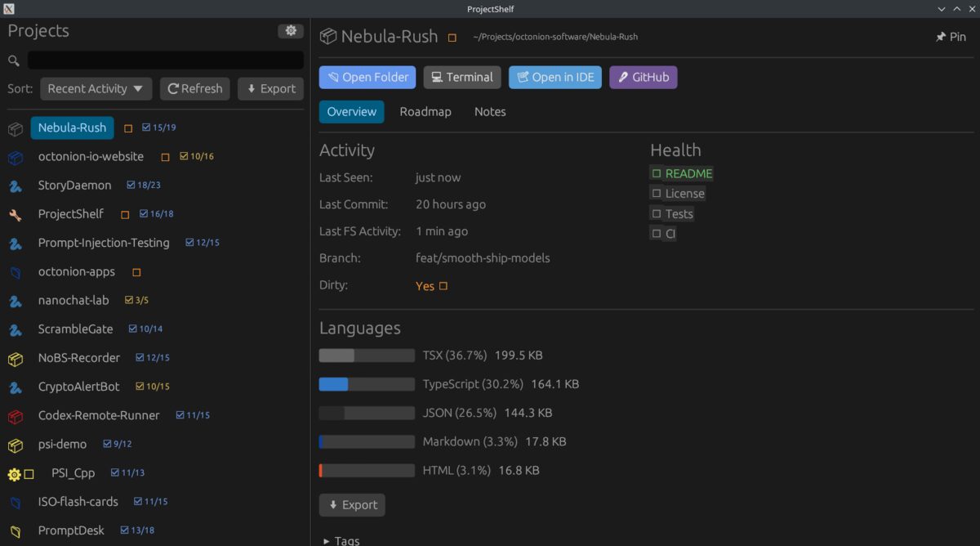The image size is (980, 546).
Task: Click the orange marker beside octonion-io-website
Action: pos(166,157)
